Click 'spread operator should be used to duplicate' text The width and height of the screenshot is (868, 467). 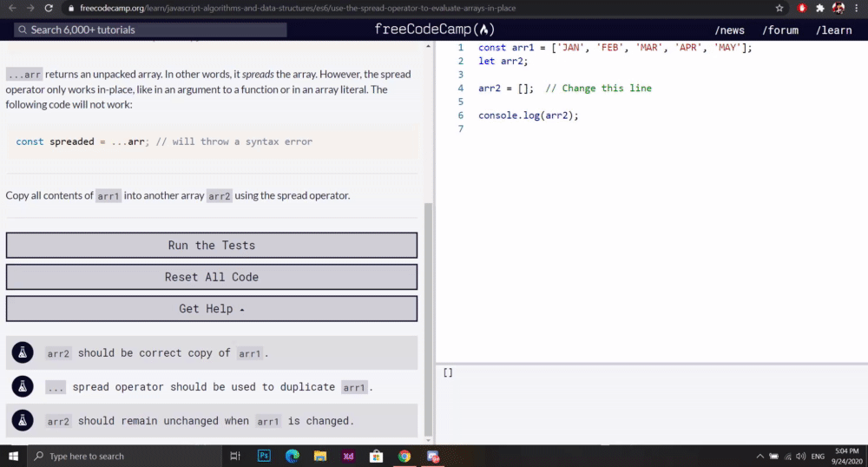pos(209,387)
